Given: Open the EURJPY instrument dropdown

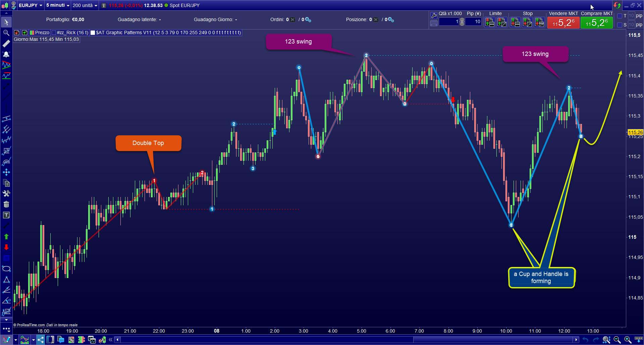Looking at the screenshot, I should (30, 5).
